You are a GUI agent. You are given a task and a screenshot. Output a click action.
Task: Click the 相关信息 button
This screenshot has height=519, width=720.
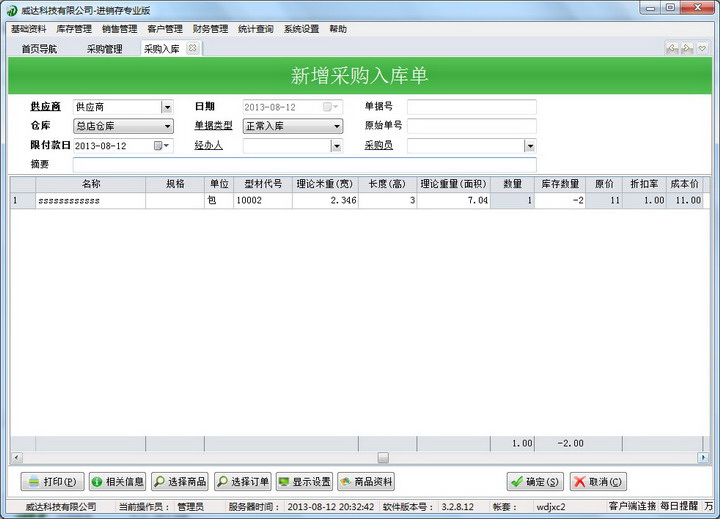(x=118, y=481)
